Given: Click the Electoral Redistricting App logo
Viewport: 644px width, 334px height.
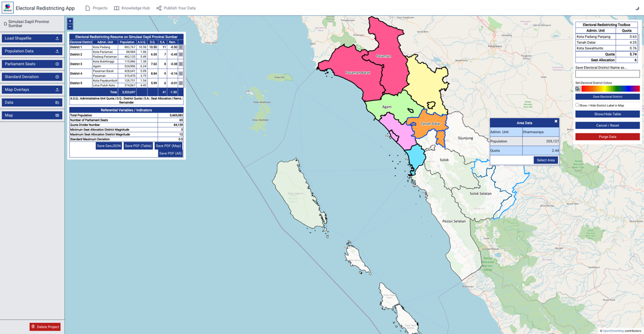Looking at the screenshot, I should click(7, 8).
